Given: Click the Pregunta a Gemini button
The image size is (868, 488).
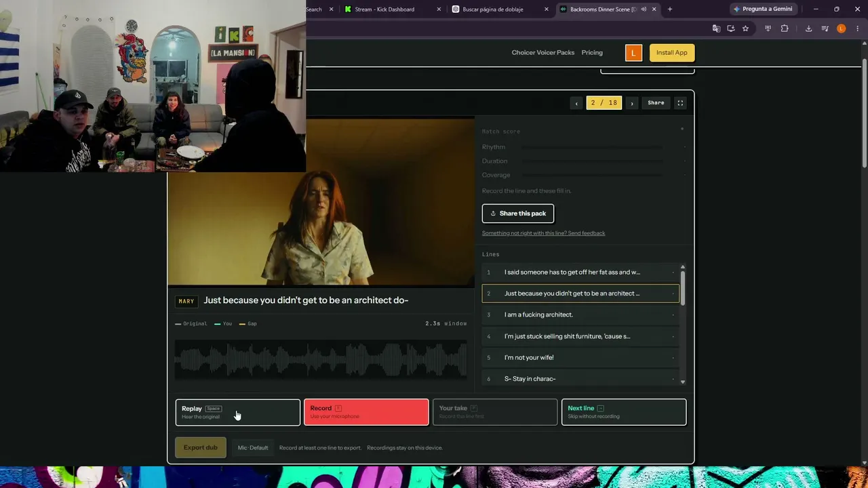Looking at the screenshot, I should tap(763, 9).
